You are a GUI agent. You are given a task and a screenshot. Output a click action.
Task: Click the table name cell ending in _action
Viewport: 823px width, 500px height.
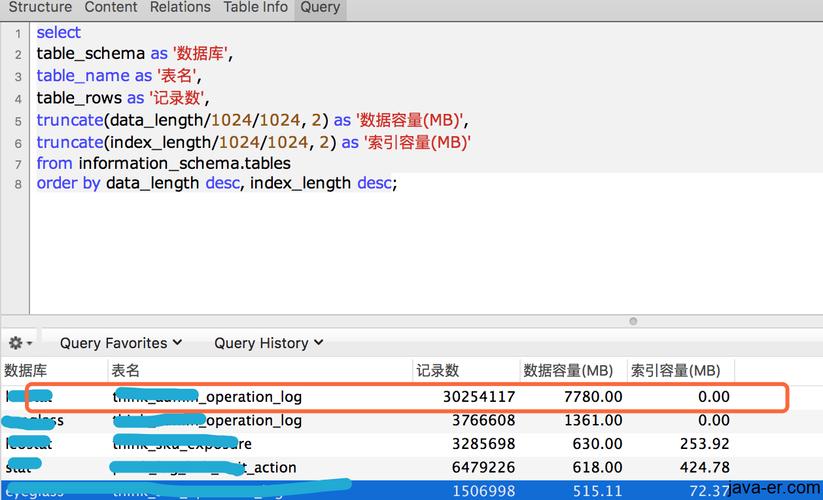tap(204, 467)
